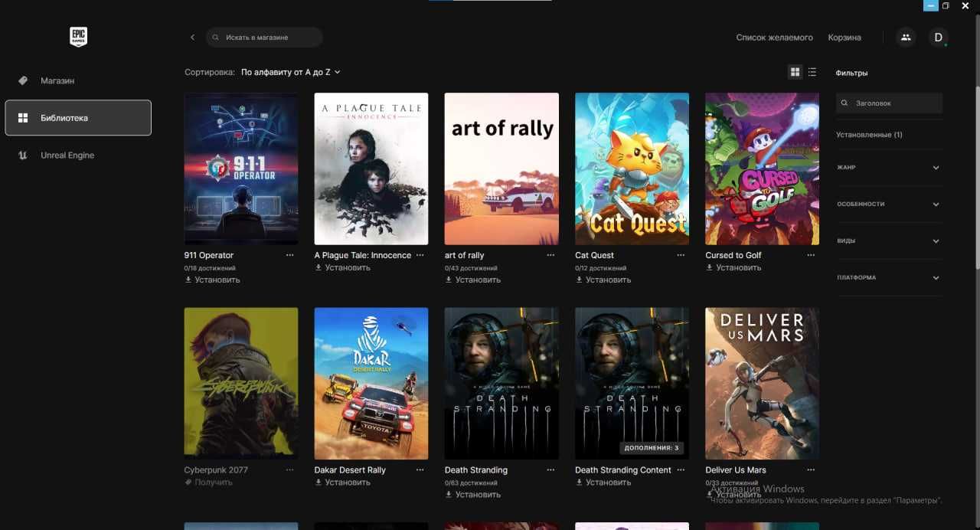Click Получить under Cyberpunk 2077
The image size is (980, 530).
tap(208, 482)
